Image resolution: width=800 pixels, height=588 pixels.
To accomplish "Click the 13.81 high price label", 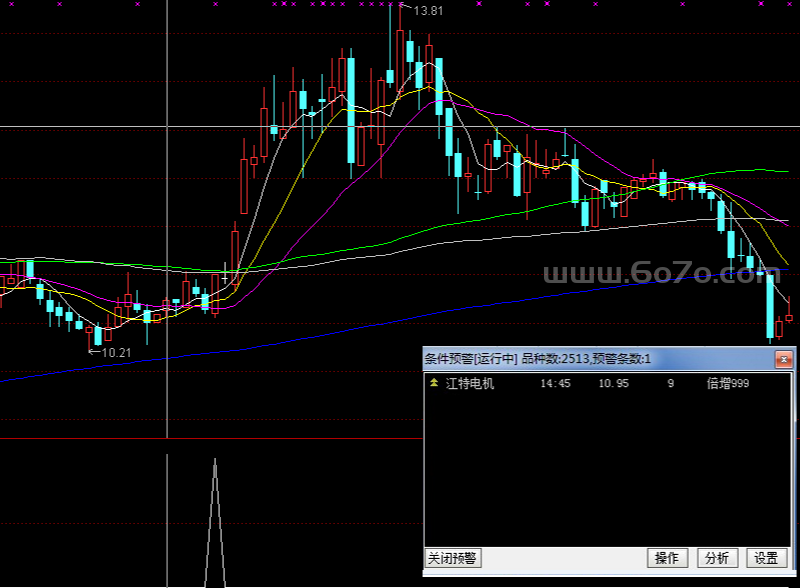I will coord(428,11).
